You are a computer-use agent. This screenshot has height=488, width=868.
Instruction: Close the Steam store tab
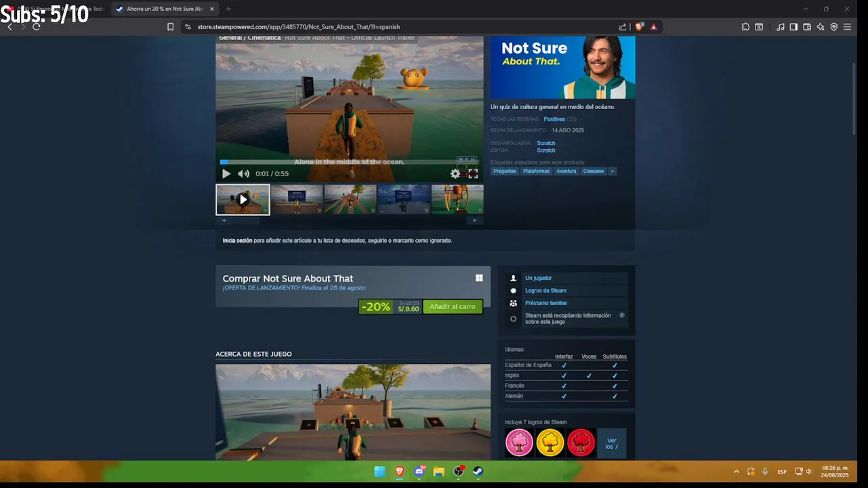pyautogui.click(x=211, y=9)
